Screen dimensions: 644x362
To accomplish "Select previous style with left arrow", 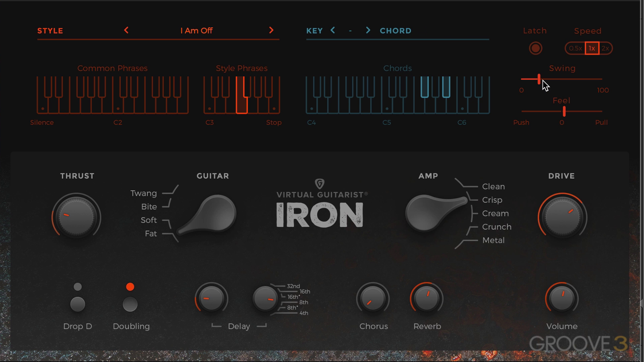I will tap(126, 30).
